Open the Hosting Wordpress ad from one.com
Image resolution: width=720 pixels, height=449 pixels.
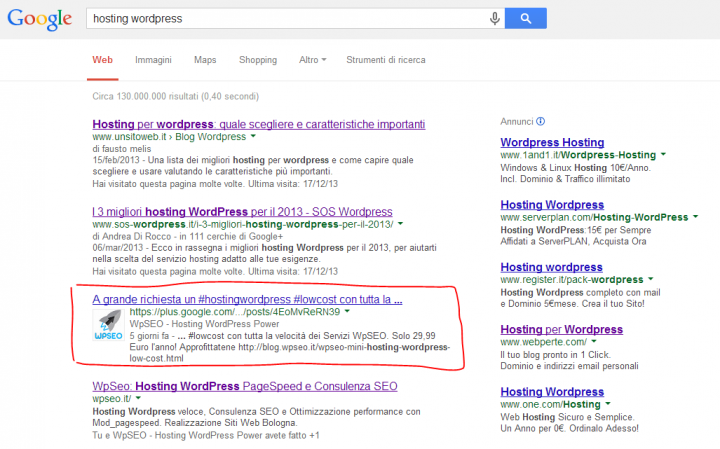click(x=552, y=392)
